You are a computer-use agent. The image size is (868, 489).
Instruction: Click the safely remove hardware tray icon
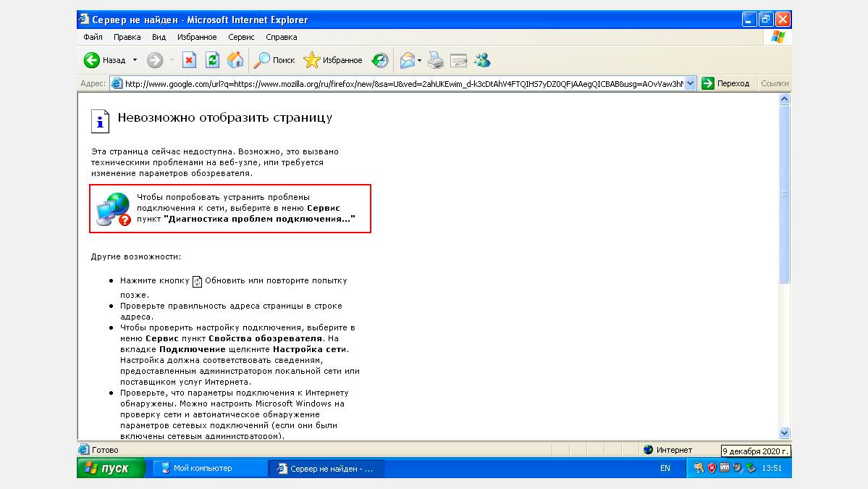[x=751, y=468]
